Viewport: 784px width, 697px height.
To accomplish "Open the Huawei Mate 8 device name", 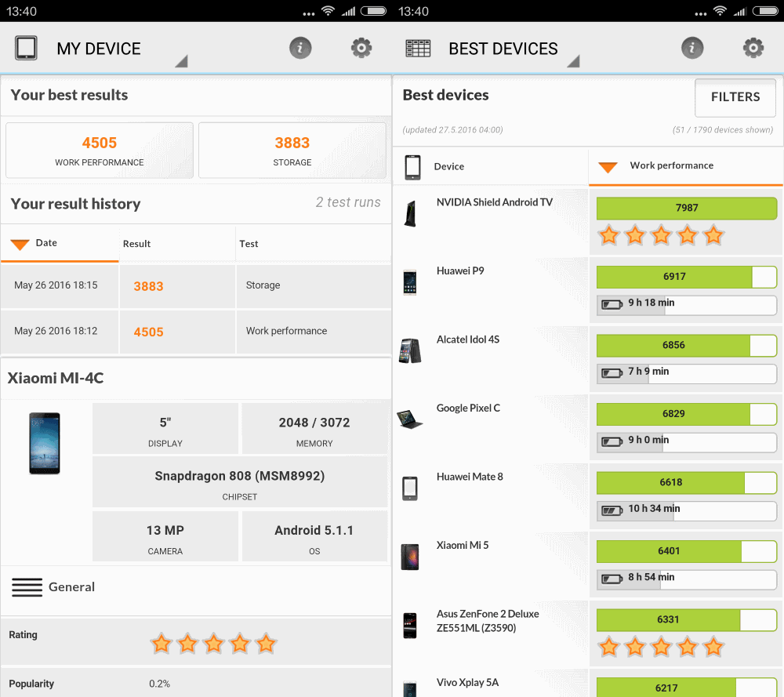I will (470, 477).
